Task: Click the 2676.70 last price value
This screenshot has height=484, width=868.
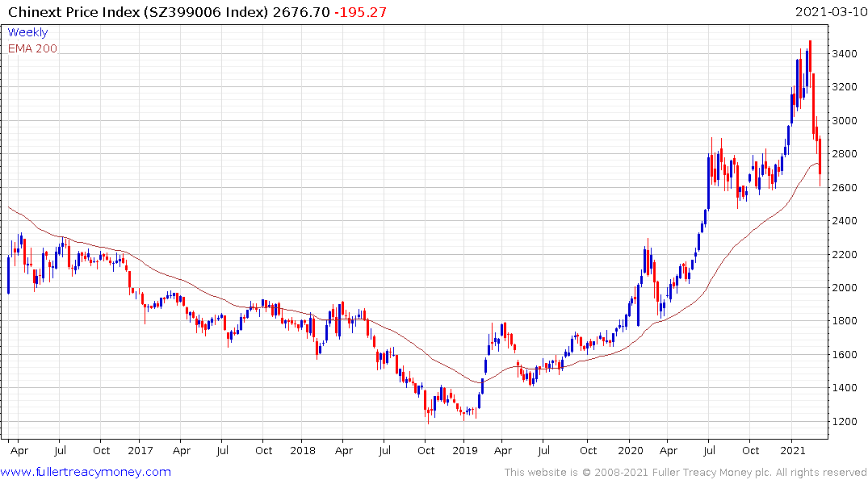Action: tap(301, 11)
